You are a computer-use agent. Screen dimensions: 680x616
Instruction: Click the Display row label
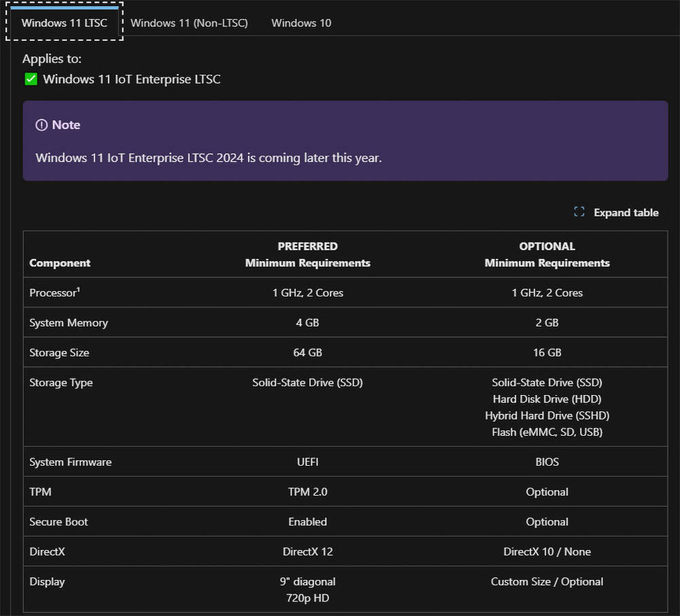[x=47, y=581]
